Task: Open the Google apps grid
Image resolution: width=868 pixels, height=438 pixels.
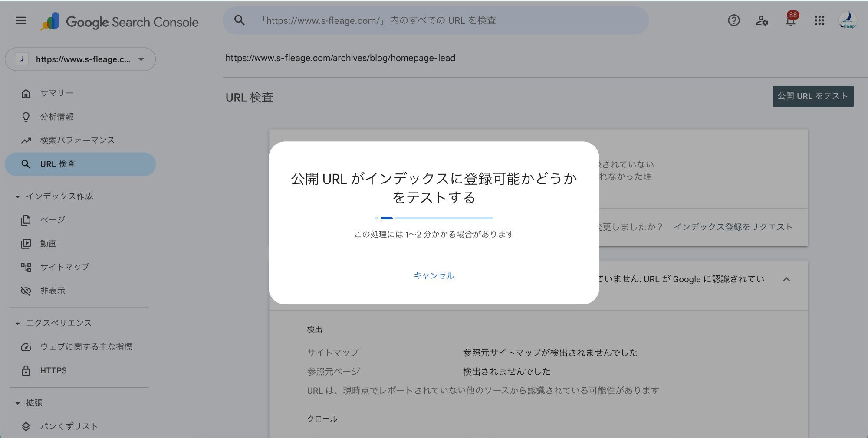Action: tap(819, 20)
